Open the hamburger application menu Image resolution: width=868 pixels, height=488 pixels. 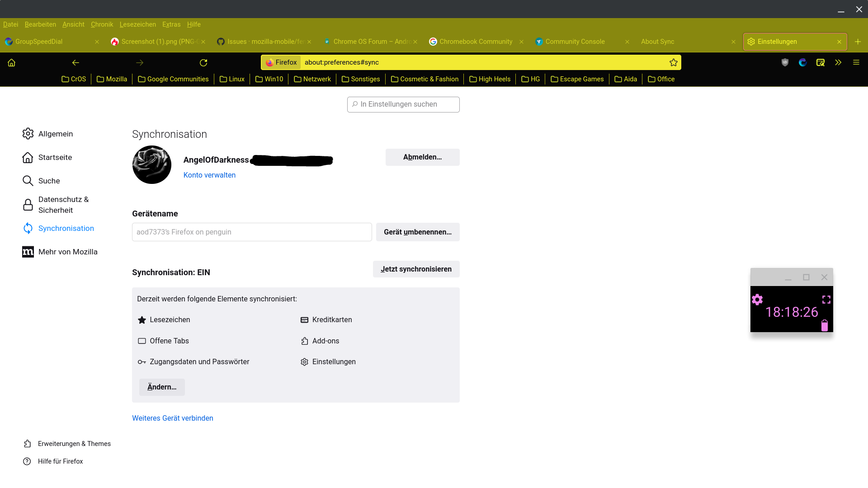pos(856,62)
